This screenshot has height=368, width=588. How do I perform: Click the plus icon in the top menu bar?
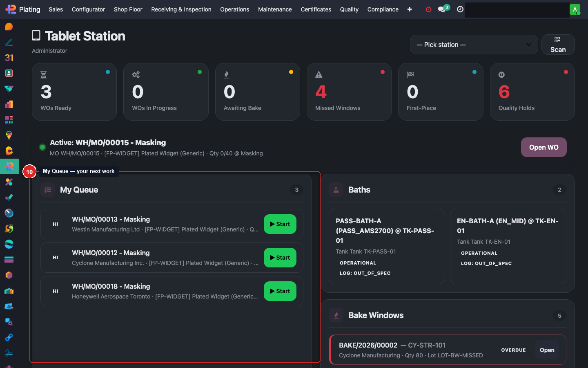coord(410,9)
